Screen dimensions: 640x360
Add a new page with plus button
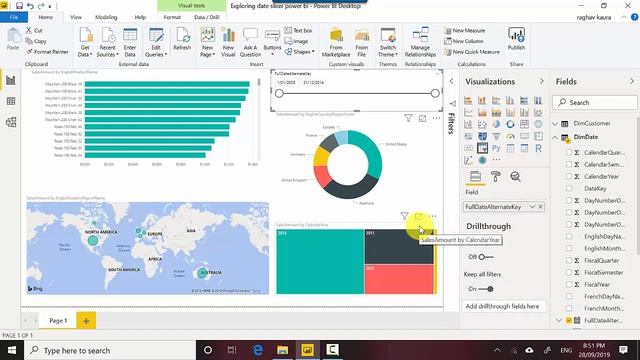click(x=86, y=321)
